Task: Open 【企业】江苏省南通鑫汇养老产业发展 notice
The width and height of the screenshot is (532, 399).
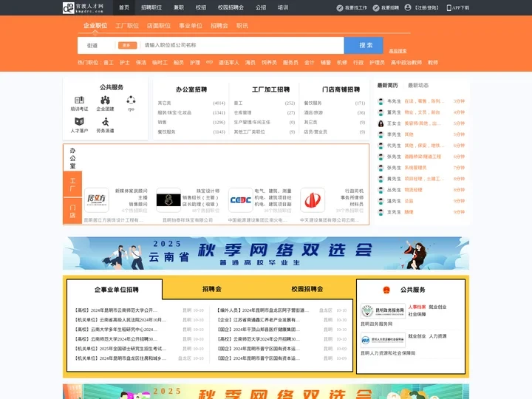Action: tap(258, 320)
